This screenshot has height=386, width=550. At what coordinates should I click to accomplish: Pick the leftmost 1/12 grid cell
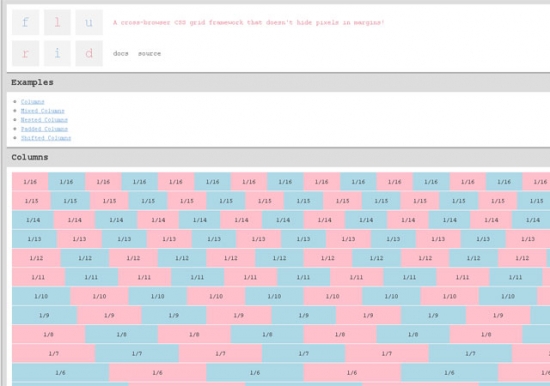[x=36, y=258]
